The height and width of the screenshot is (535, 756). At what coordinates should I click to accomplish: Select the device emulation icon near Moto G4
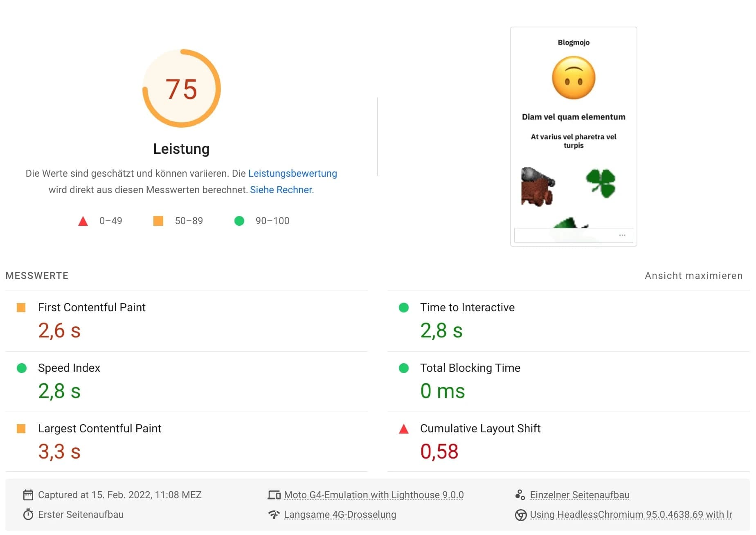273,495
